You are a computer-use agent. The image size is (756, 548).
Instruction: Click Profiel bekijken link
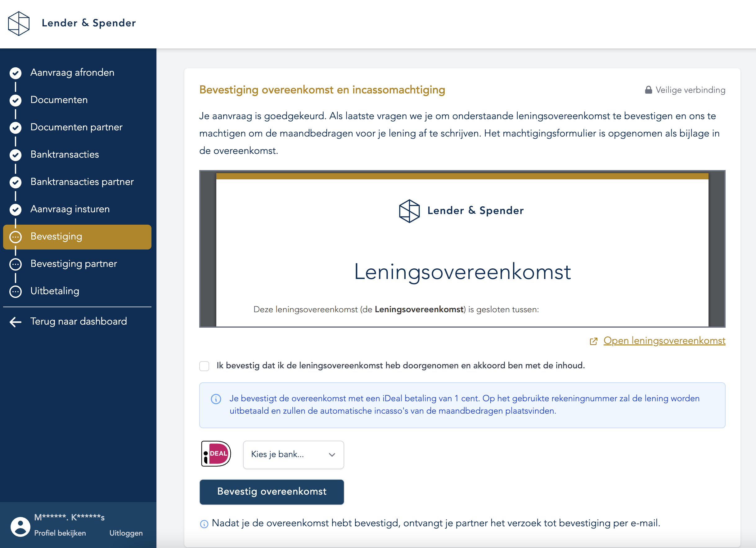(x=60, y=533)
